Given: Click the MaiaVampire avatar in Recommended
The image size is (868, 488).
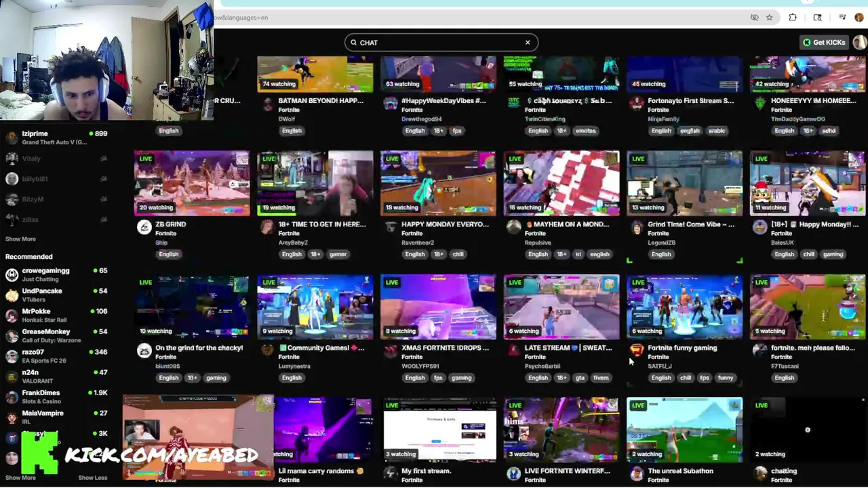Looking at the screenshot, I should [x=12, y=417].
